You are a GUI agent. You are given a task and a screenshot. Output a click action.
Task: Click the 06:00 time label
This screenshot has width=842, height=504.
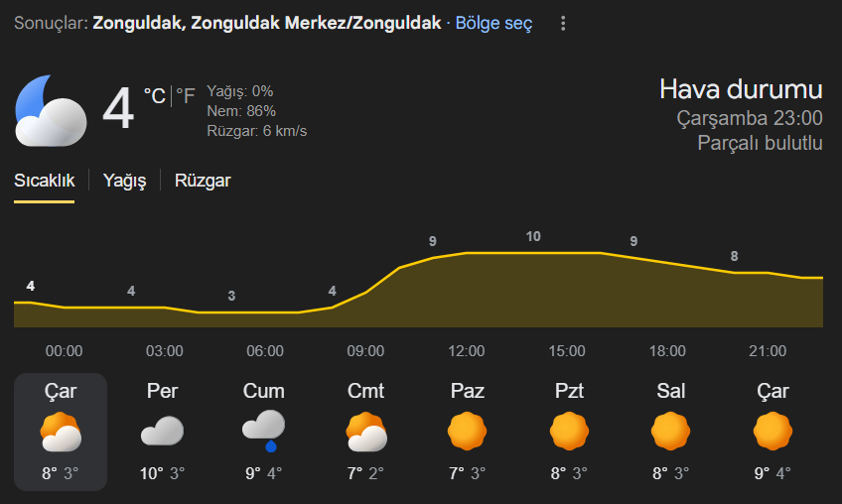click(265, 351)
